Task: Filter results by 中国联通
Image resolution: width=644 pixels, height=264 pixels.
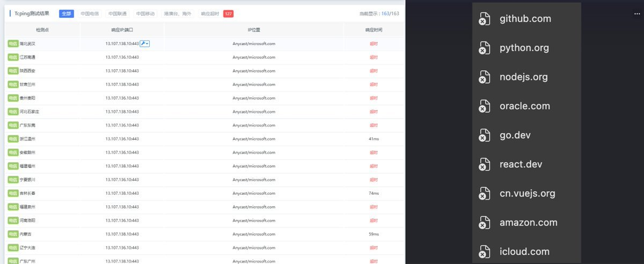Action: click(117, 14)
